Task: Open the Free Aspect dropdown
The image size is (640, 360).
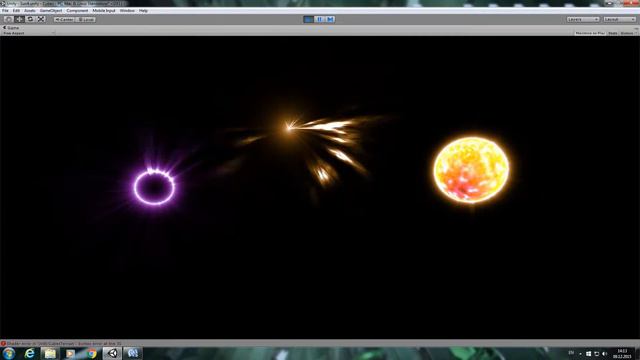Action: pyautogui.click(x=28, y=33)
